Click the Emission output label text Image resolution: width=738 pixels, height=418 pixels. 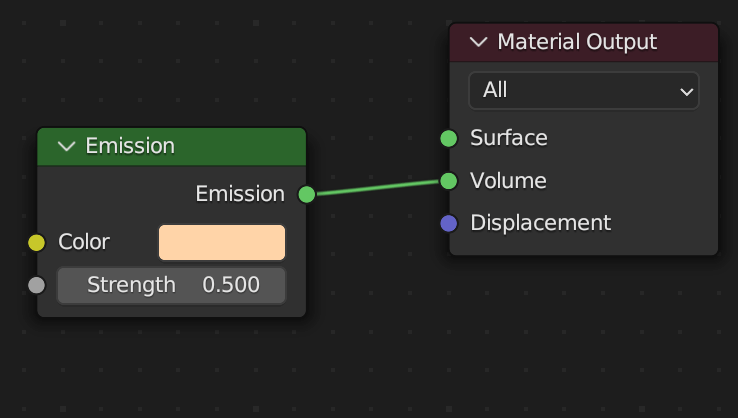coord(240,194)
